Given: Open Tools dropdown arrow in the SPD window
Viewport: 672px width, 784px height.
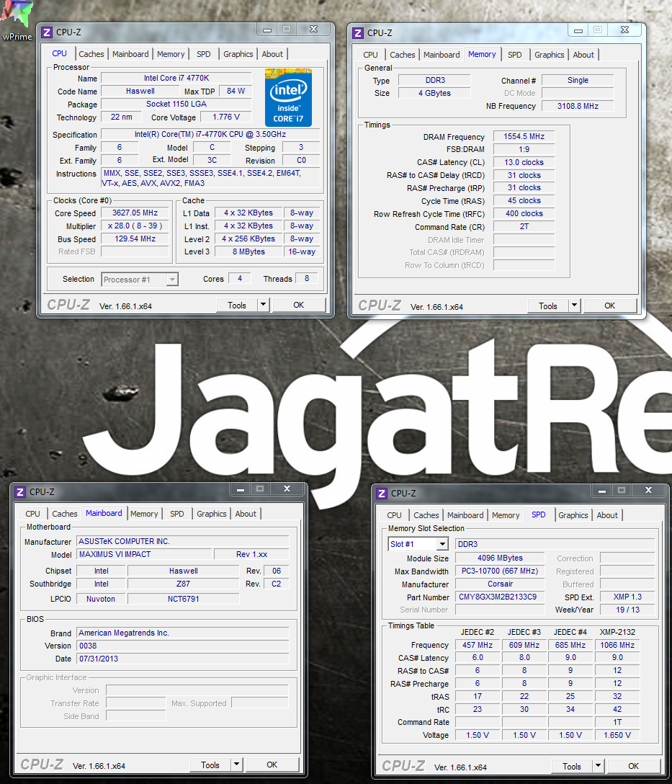Looking at the screenshot, I should [598, 766].
